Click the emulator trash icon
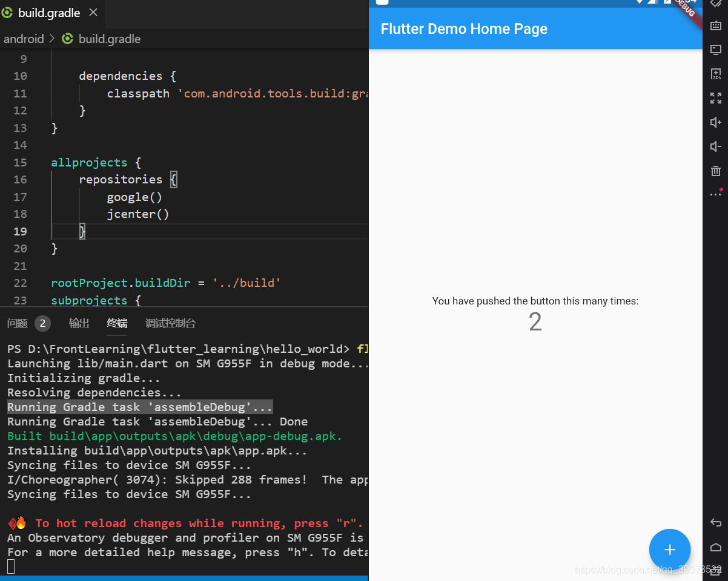The width and height of the screenshot is (728, 581). tap(716, 171)
